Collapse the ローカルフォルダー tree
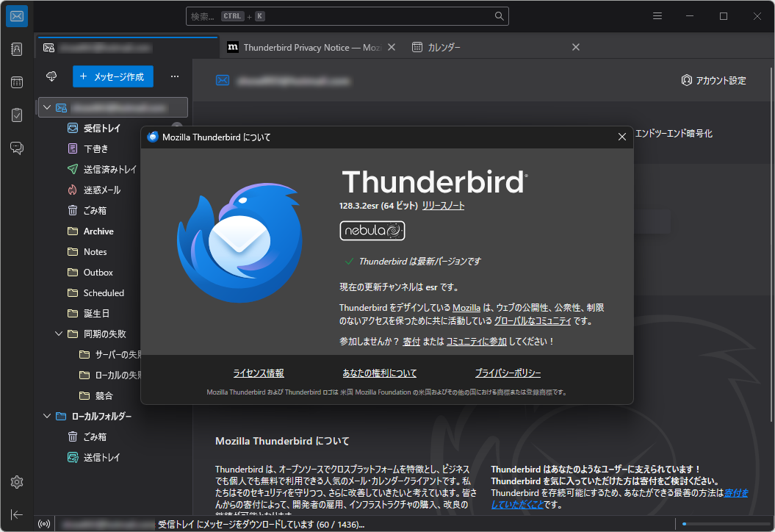The width and height of the screenshot is (775, 532). [x=46, y=416]
